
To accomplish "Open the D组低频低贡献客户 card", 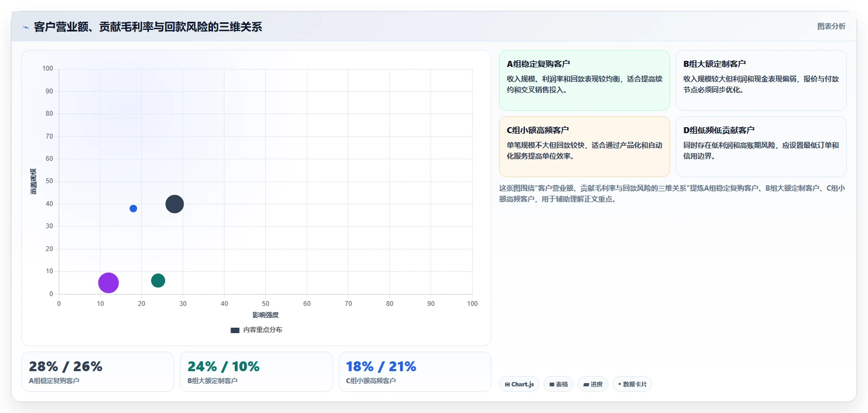I will (761, 147).
